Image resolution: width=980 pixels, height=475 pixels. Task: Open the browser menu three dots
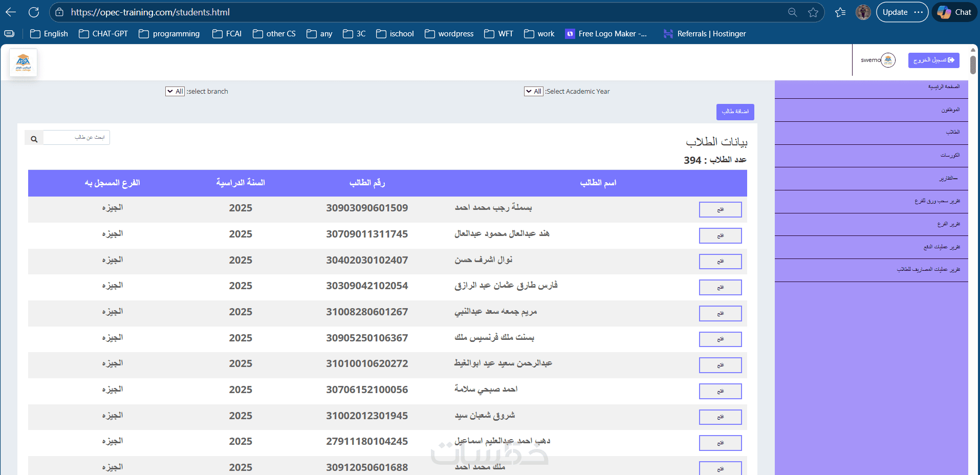(x=919, y=12)
